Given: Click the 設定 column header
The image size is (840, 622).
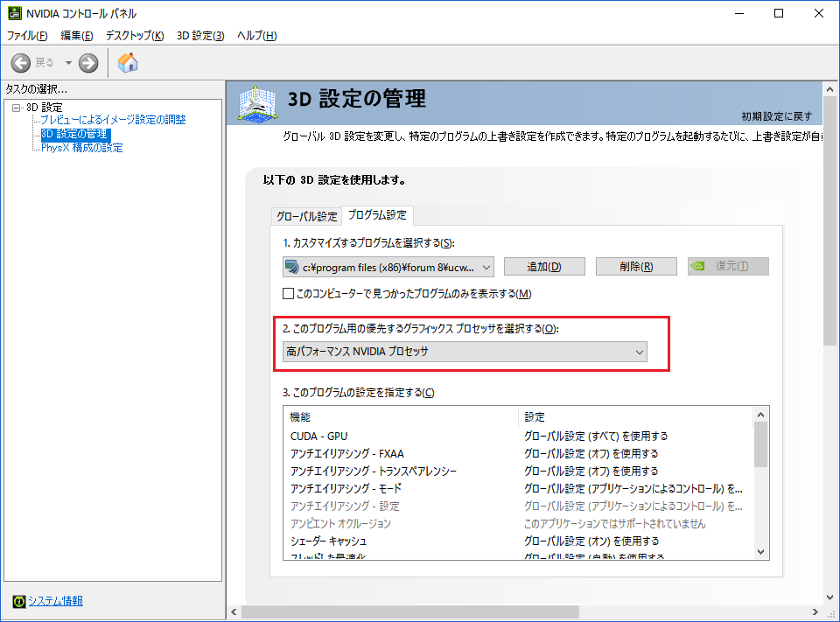Looking at the screenshot, I should 636,416.
